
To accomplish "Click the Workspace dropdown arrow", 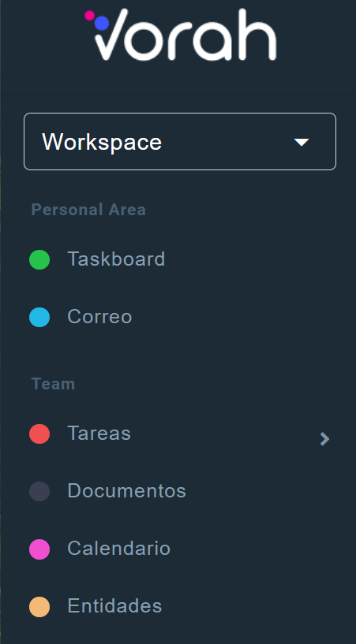I will point(302,142).
